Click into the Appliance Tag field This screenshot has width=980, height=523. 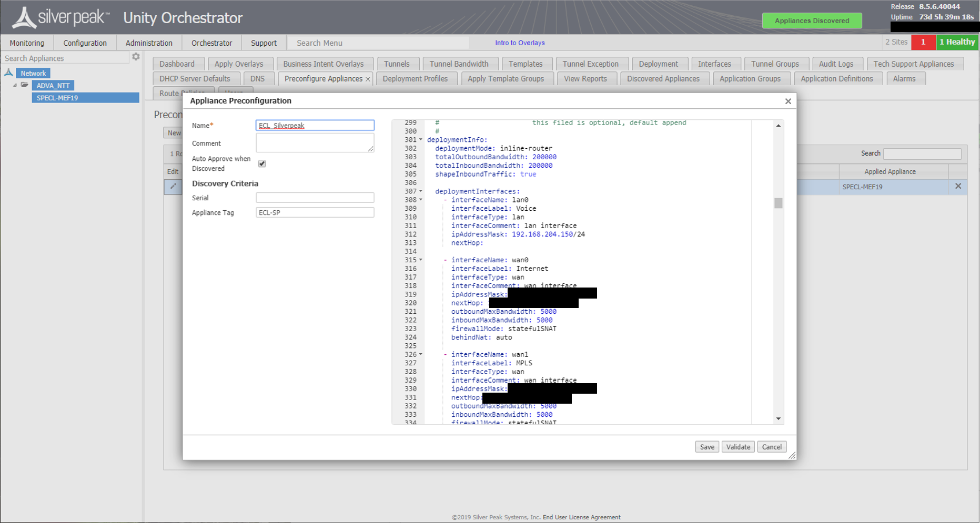pyautogui.click(x=315, y=212)
